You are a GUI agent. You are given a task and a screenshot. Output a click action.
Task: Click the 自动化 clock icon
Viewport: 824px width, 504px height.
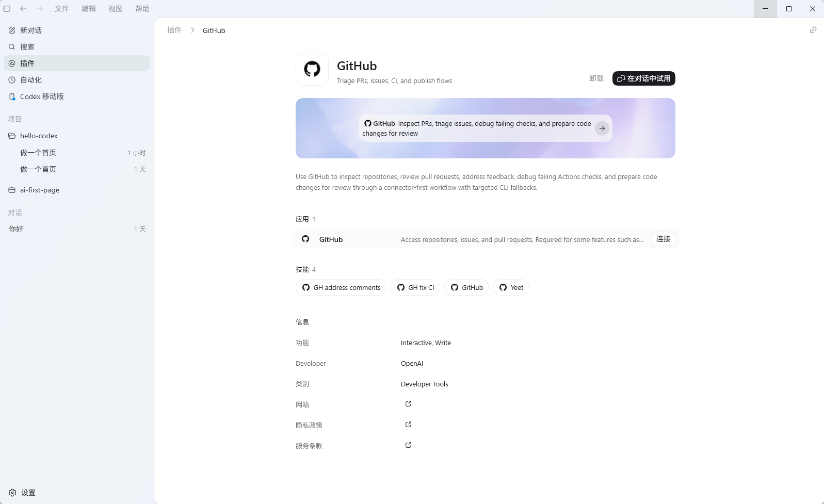click(x=12, y=80)
